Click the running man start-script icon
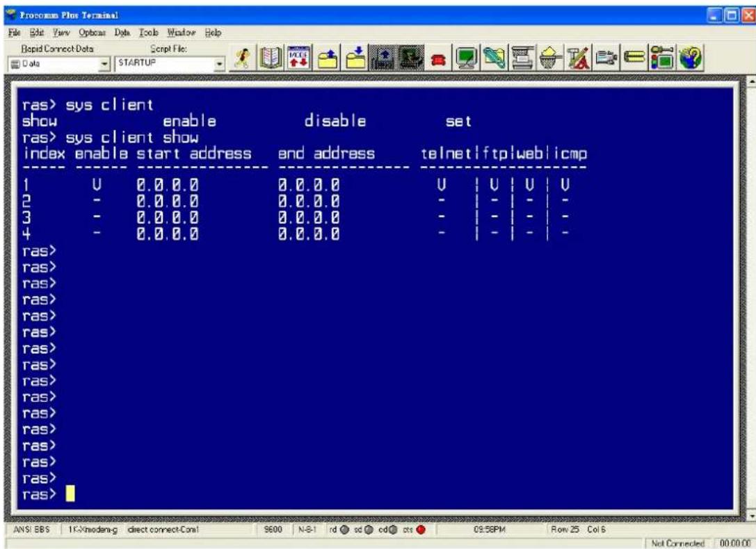This screenshot has height=549, width=756. click(244, 57)
